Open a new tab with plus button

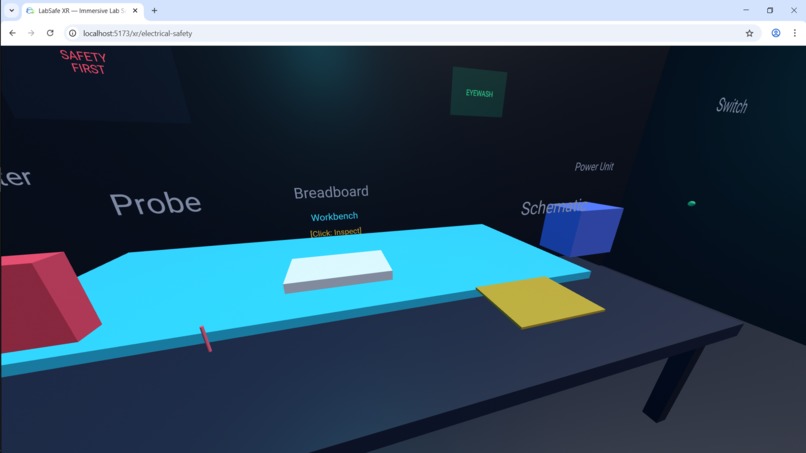pos(154,10)
